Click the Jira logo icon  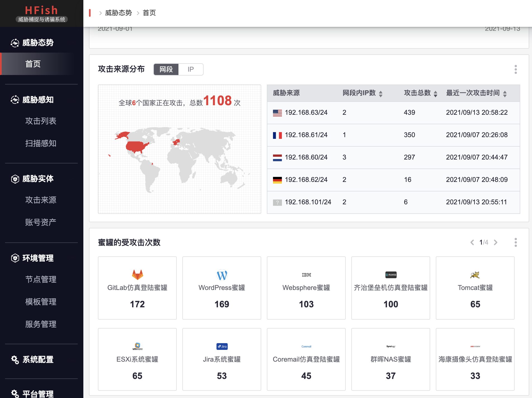click(222, 347)
